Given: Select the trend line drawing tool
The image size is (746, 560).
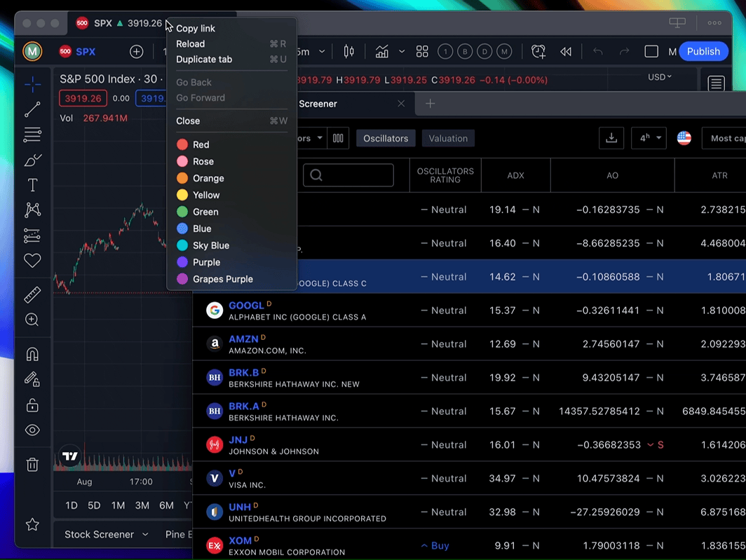Looking at the screenshot, I should [x=32, y=109].
